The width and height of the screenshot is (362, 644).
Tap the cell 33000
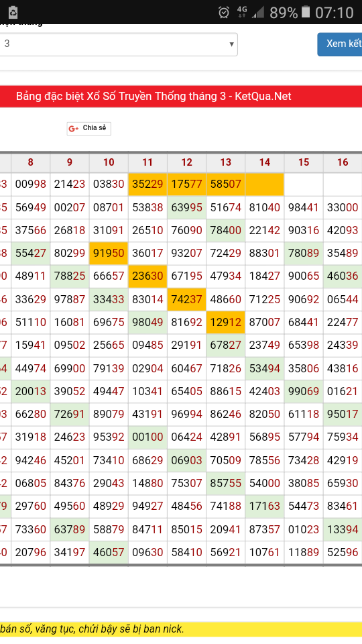pos(343,207)
